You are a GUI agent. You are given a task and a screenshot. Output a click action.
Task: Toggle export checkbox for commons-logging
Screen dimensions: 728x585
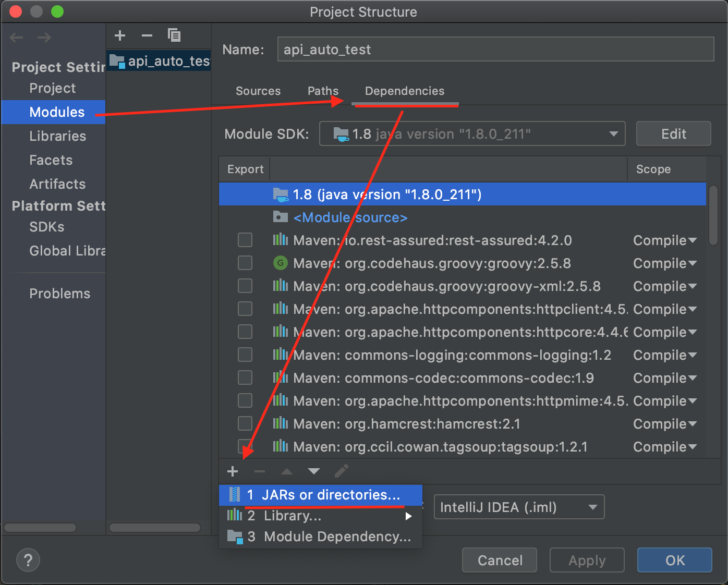[x=245, y=355]
